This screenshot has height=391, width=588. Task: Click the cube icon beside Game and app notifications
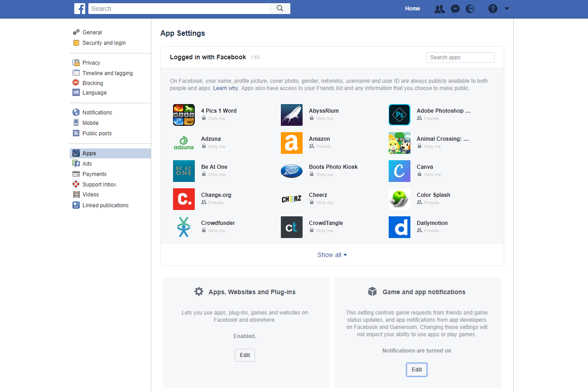(x=372, y=291)
